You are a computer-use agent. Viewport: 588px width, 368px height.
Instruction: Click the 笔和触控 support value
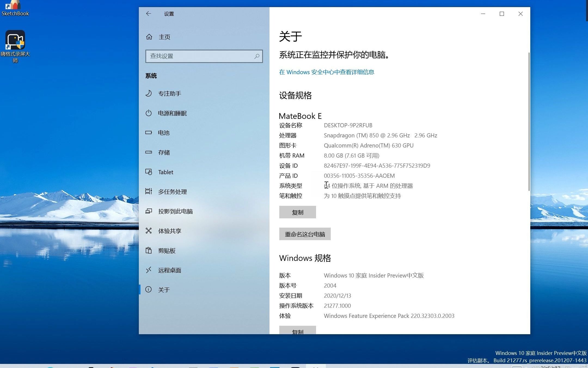362,196
